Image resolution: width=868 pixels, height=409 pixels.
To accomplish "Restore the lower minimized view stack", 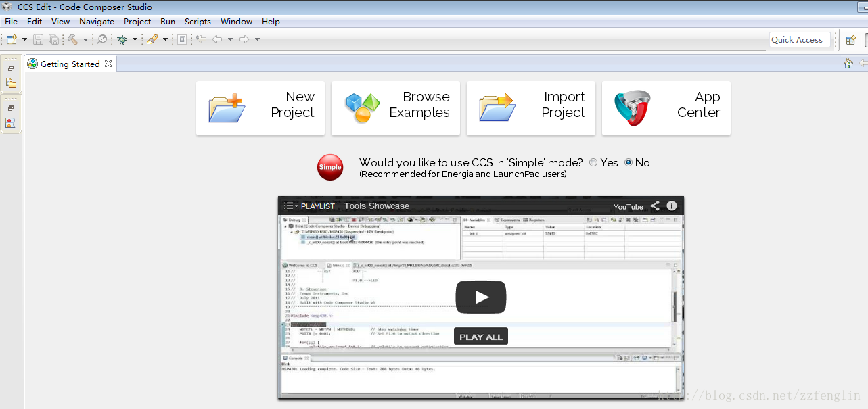I will coord(11,108).
